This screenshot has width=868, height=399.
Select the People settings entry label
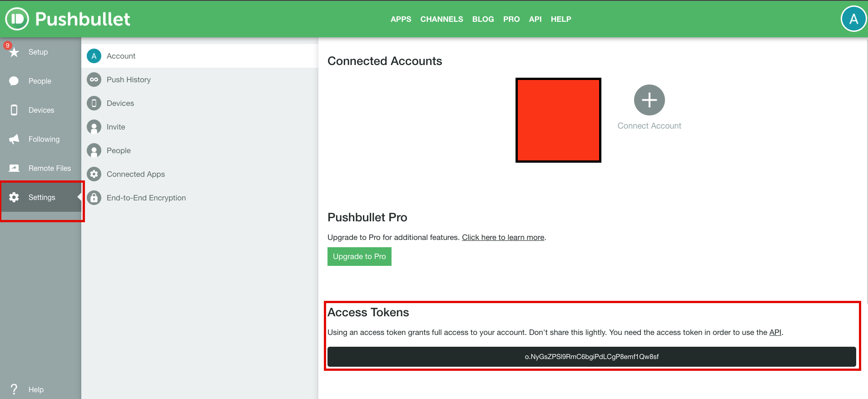119,150
